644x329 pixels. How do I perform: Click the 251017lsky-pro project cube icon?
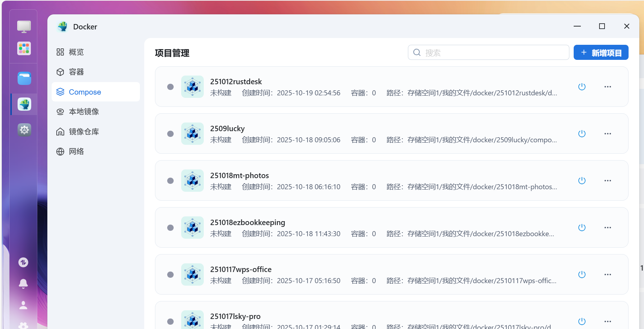192,320
